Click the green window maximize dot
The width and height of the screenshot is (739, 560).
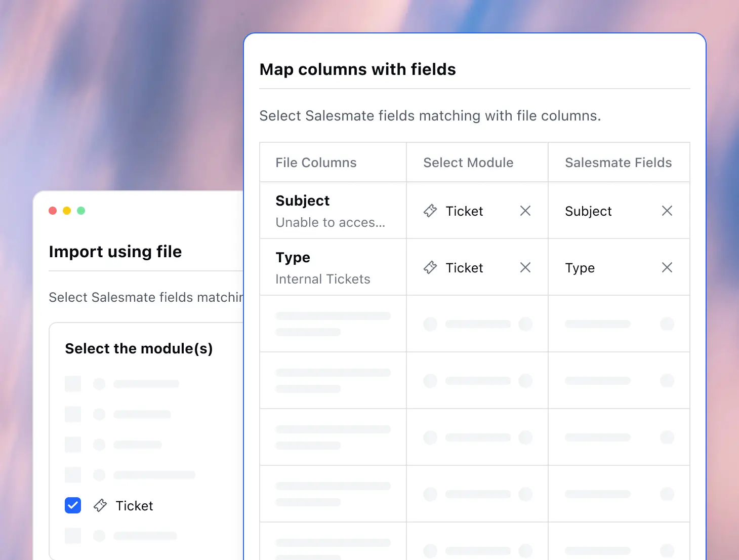point(81,211)
